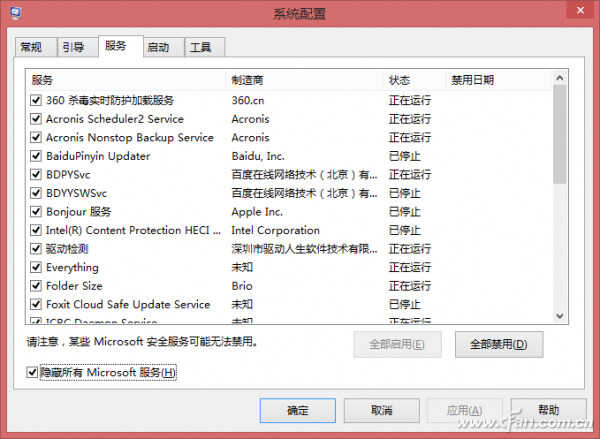Toggle the Bonjour 服务 checkbox

click(x=36, y=212)
